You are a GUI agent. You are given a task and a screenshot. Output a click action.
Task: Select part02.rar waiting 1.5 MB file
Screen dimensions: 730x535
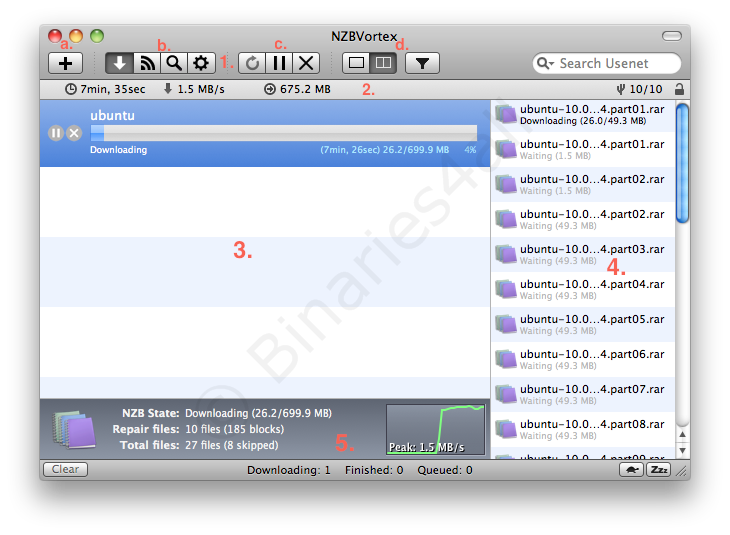[583, 184]
